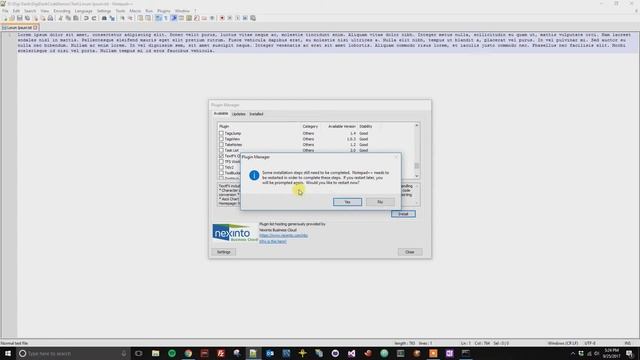Check the TagsJump plugin checkbox
Viewport: 640px width, 360px height.
tap(221, 133)
